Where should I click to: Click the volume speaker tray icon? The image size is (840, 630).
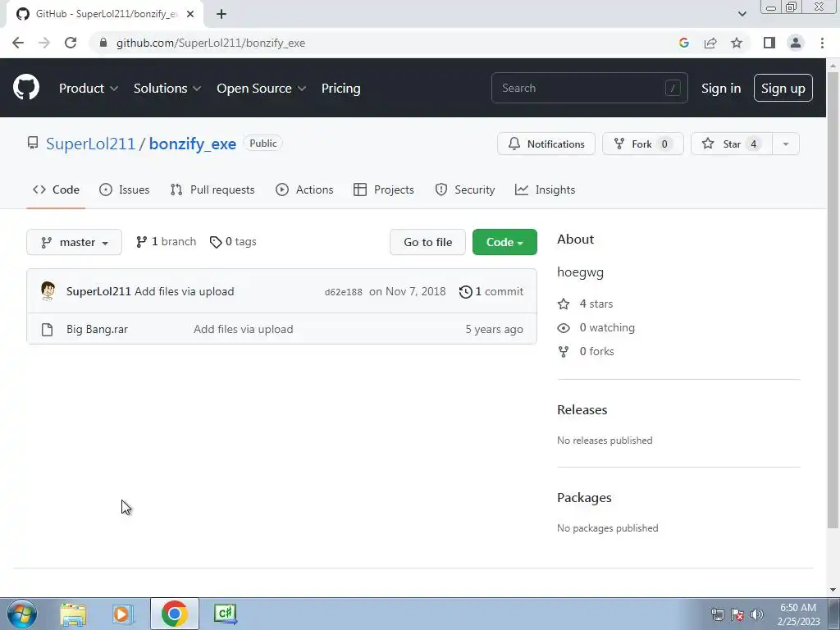coord(756,614)
